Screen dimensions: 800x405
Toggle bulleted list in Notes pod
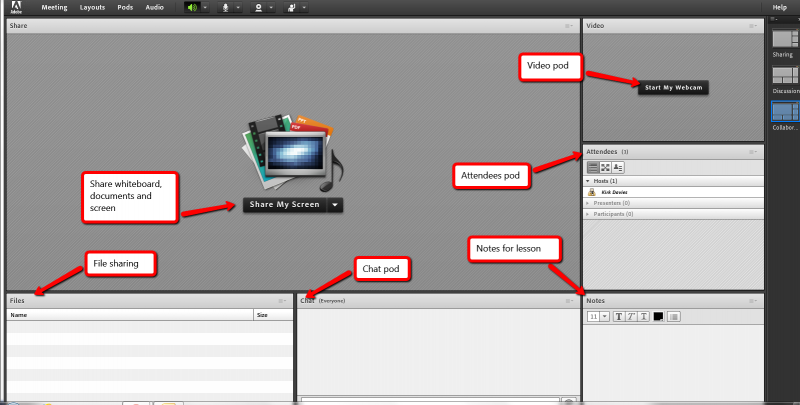point(674,316)
